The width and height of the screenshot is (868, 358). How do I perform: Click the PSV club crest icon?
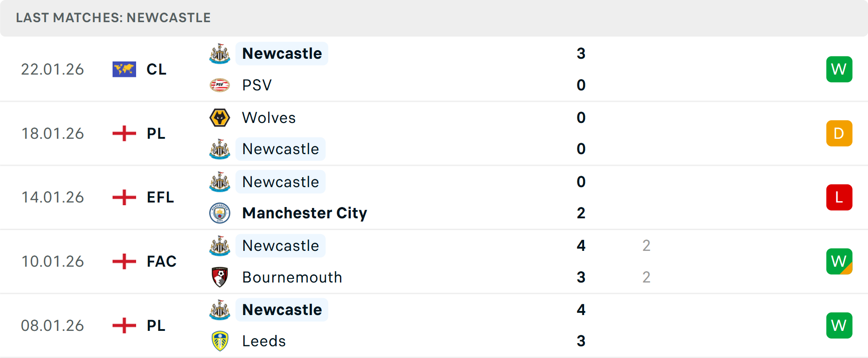point(220,85)
